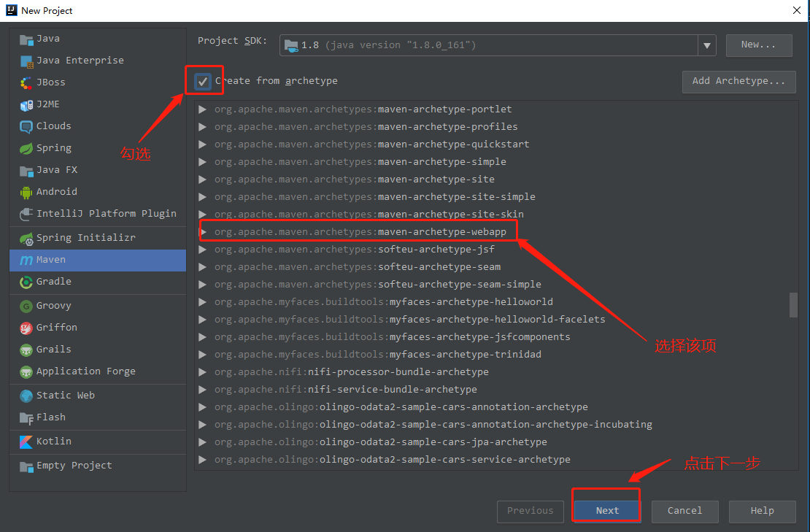Click the SDK folder icon in combo box
The height and width of the screenshot is (532, 810).
point(291,46)
